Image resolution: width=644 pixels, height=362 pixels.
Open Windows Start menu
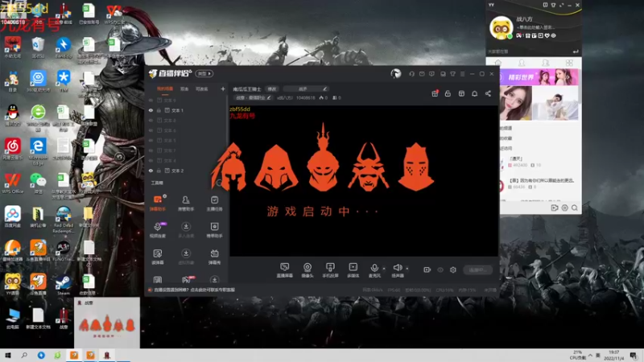pyautogui.click(x=8, y=355)
